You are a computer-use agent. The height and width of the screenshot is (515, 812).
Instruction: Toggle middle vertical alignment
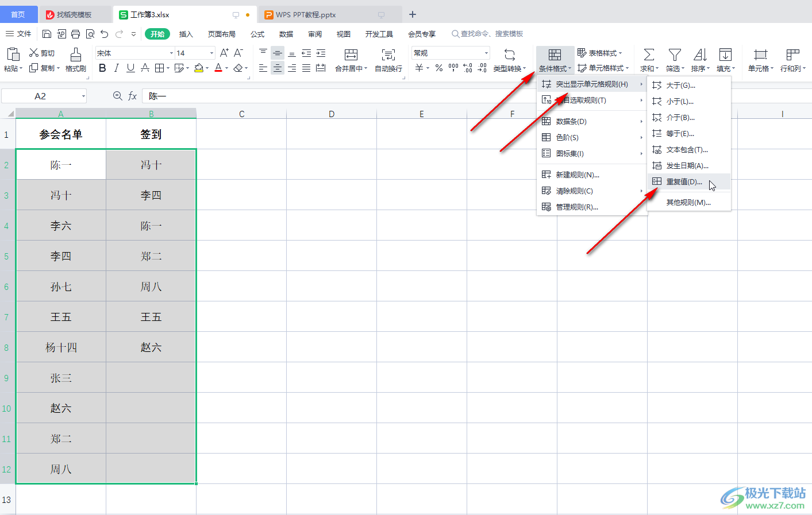click(278, 53)
